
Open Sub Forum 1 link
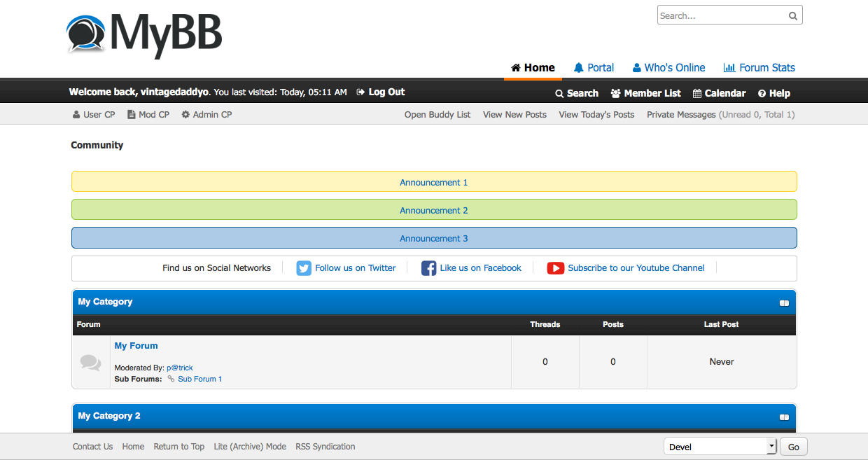[x=199, y=379]
